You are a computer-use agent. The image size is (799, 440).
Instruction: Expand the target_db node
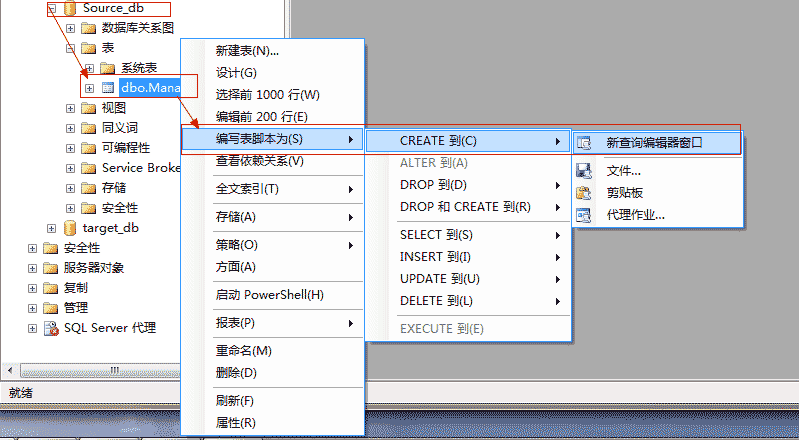[x=51, y=228]
